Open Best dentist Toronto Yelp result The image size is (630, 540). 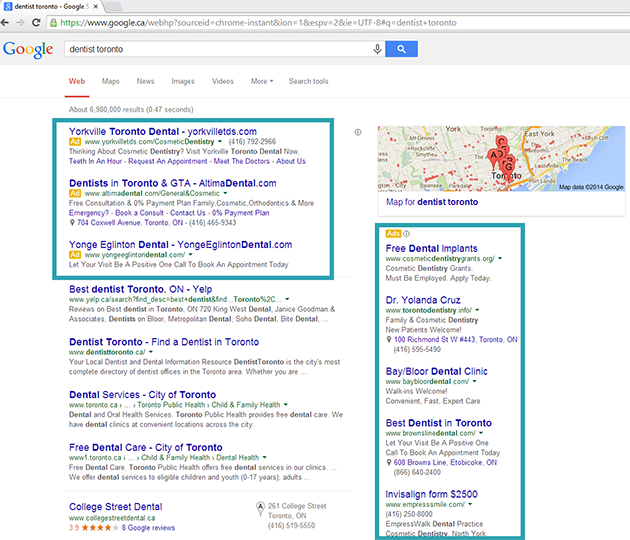pos(141,289)
